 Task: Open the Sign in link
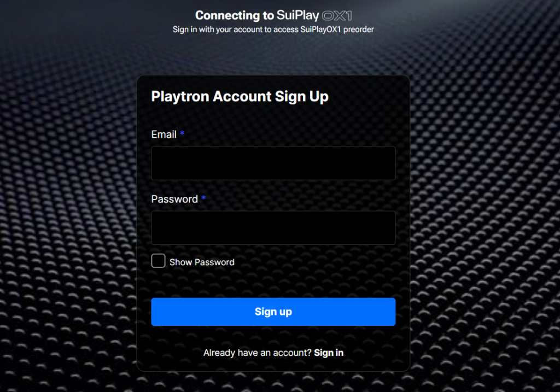(329, 353)
